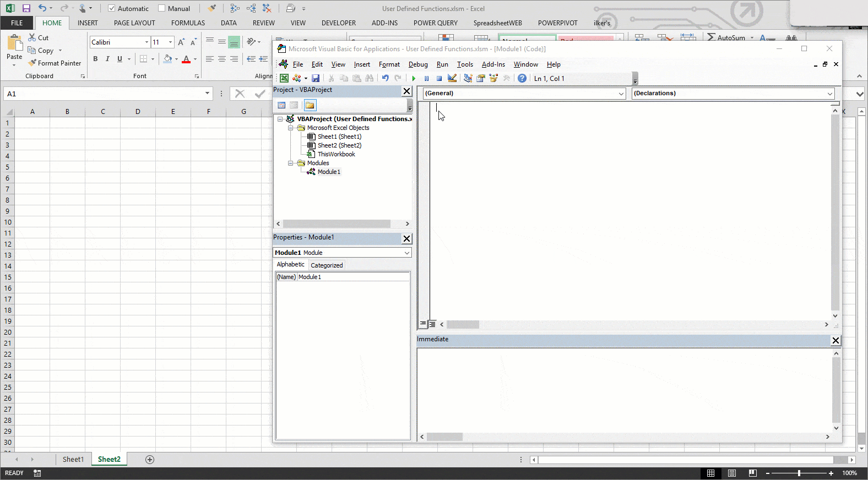Add a new sheet with the plus icon
Viewport: 868px width, 480px height.
(x=150, y=460)
